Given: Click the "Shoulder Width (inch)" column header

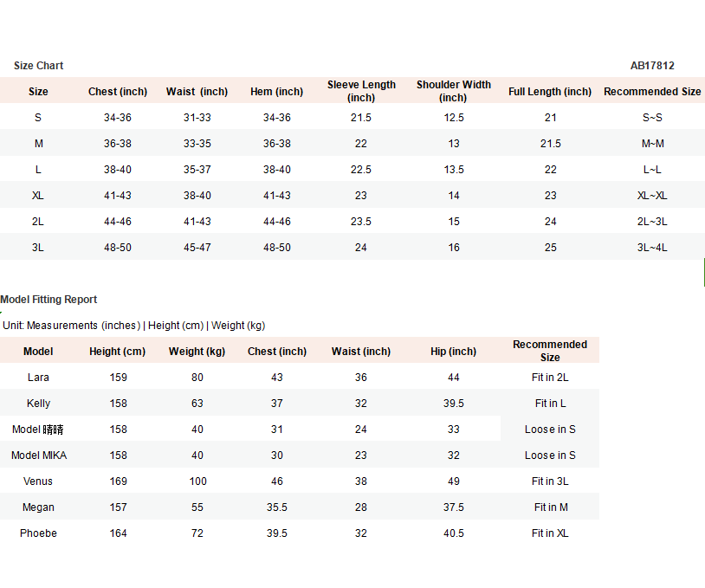Looking at the screenshot, I should coord(453,91).
